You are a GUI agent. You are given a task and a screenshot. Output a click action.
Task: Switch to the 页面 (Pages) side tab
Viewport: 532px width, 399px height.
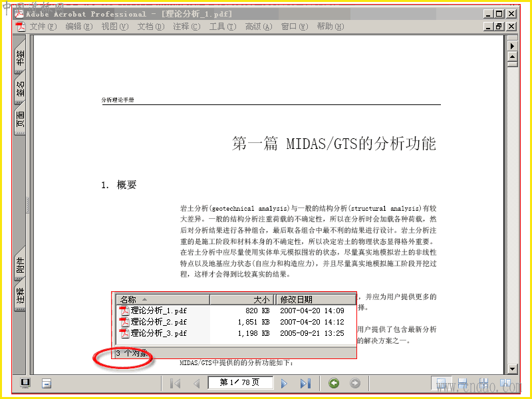[x=21, y=119]
